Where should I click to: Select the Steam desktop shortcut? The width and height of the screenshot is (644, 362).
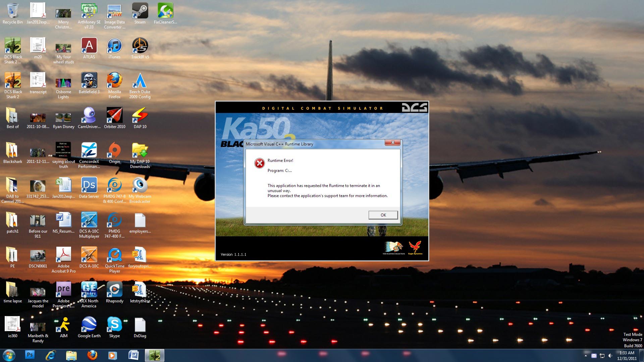140,14
